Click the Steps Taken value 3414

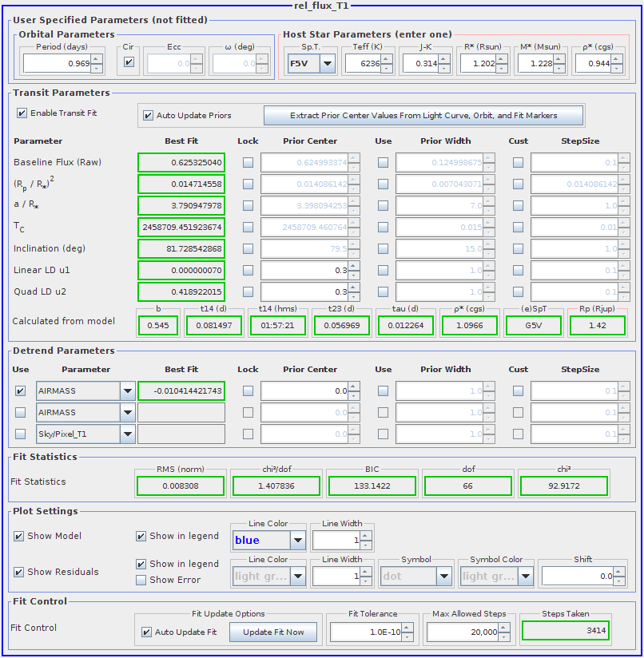click(x=566, y=630)
